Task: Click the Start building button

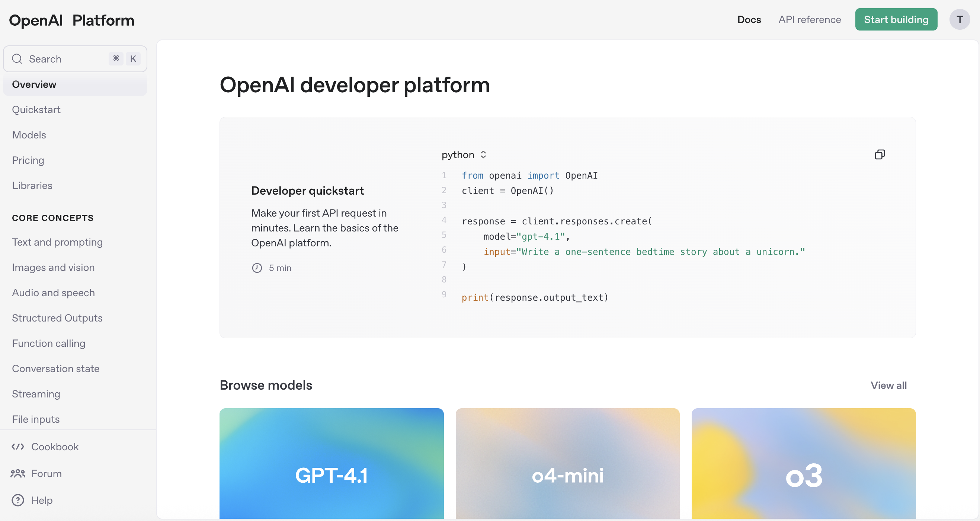Action: [x=896, y=19]
